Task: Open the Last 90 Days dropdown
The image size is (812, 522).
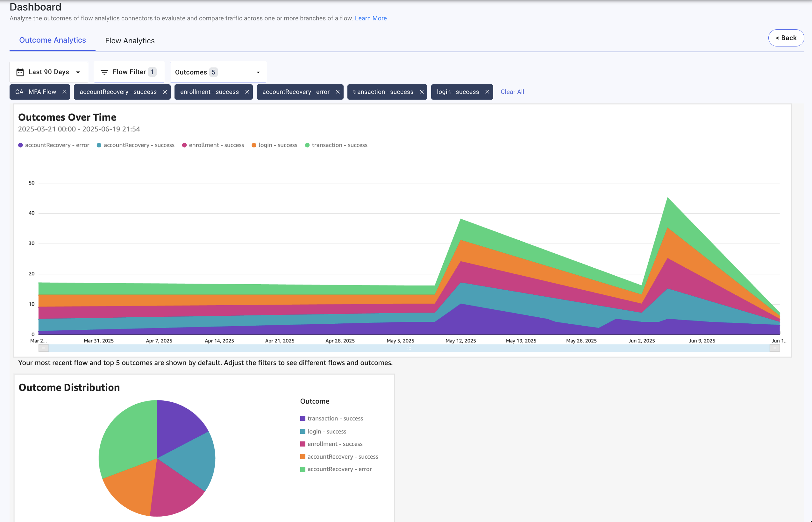Action: point(49,72)
